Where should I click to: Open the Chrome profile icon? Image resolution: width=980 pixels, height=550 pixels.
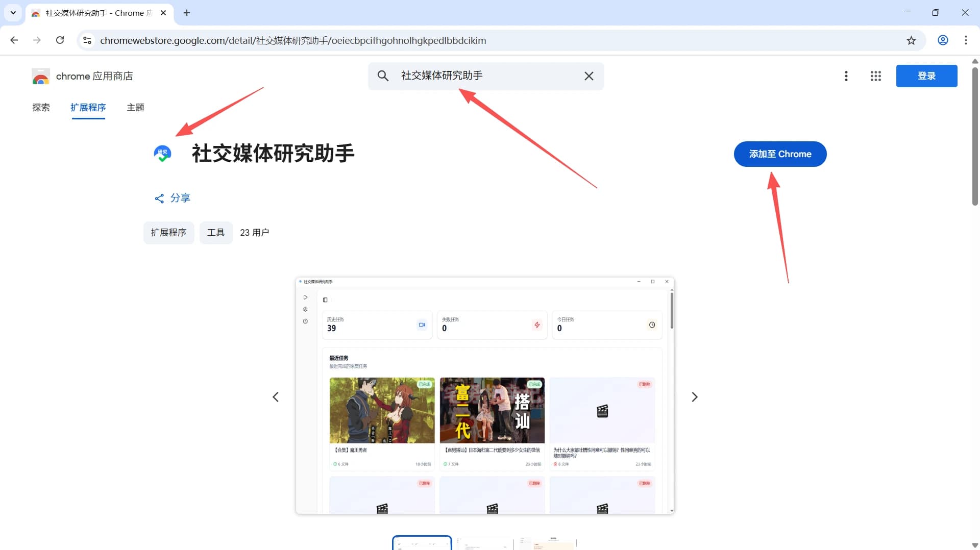pyautogui.click(x=943, y=40)
